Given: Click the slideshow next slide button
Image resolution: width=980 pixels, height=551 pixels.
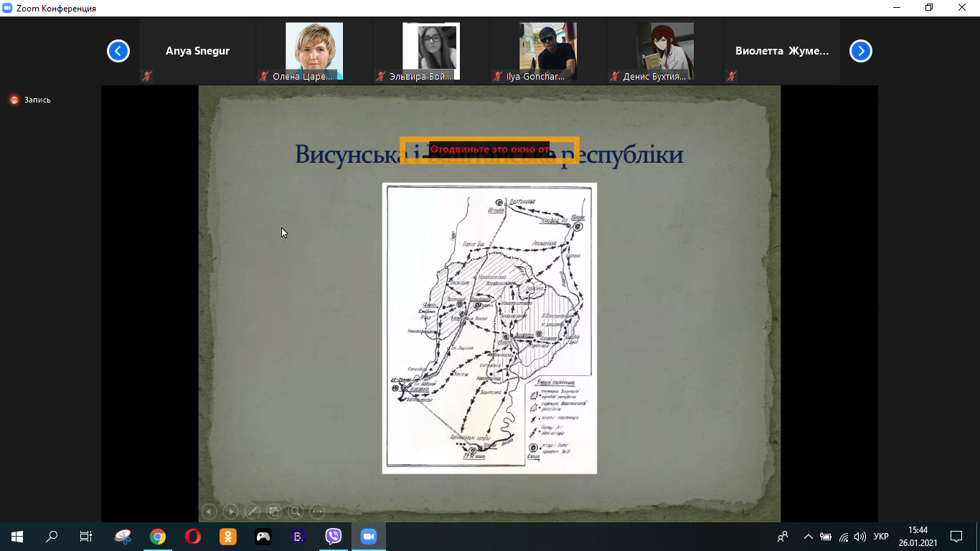Looking at the screenshot, I should pyautogui.click(x=230, y=512).
